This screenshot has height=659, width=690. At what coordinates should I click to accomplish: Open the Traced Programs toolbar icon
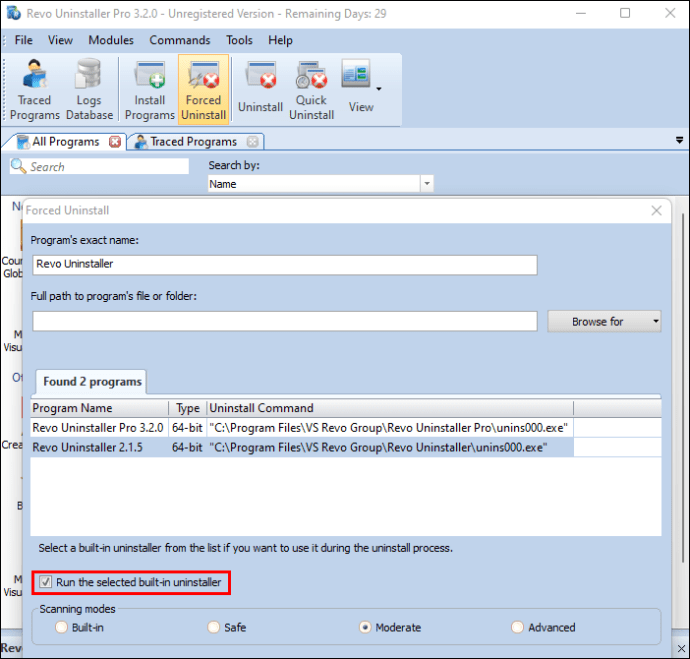tap(34, 90)
